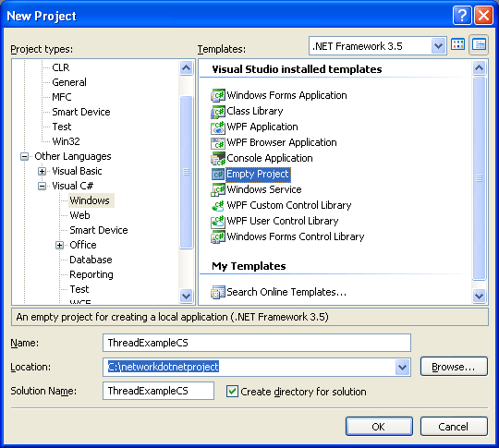Choose the Class Library template icon
Viewport: 499px width, 448px height.
tap(218, 111)
